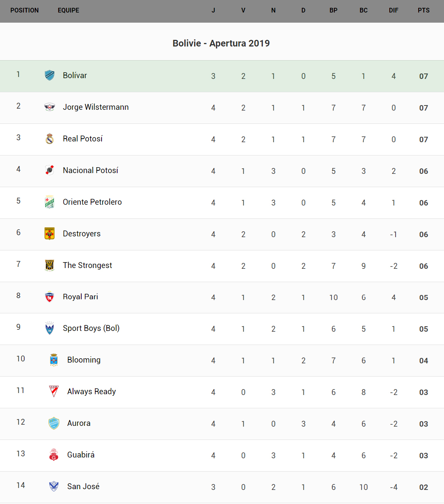The height and width of the screenshot is (504, 444).
Task: Click the EQUIPE column header
Action: (68, 11)
